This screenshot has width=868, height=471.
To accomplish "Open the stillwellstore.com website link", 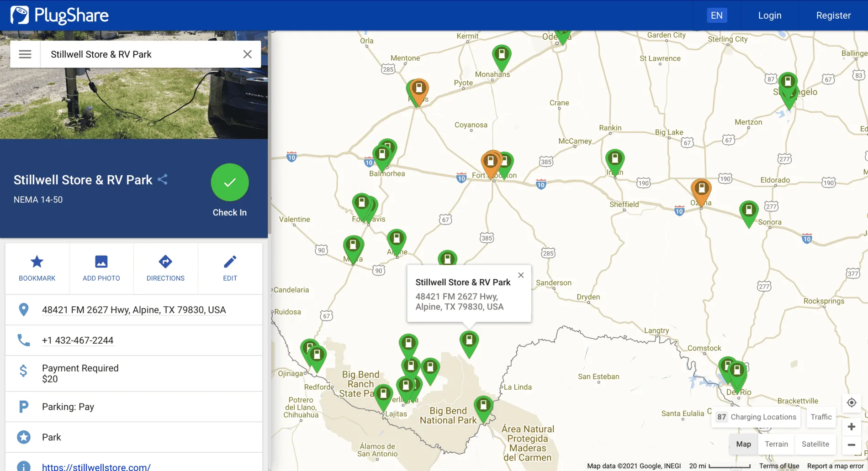I will point(96,466).
